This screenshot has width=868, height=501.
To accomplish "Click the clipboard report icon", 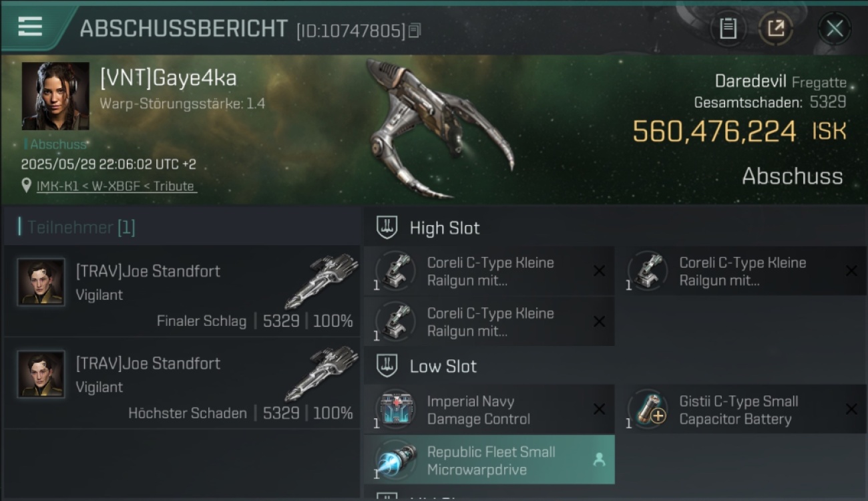I will pyautogui.click(x=728, y=29).
